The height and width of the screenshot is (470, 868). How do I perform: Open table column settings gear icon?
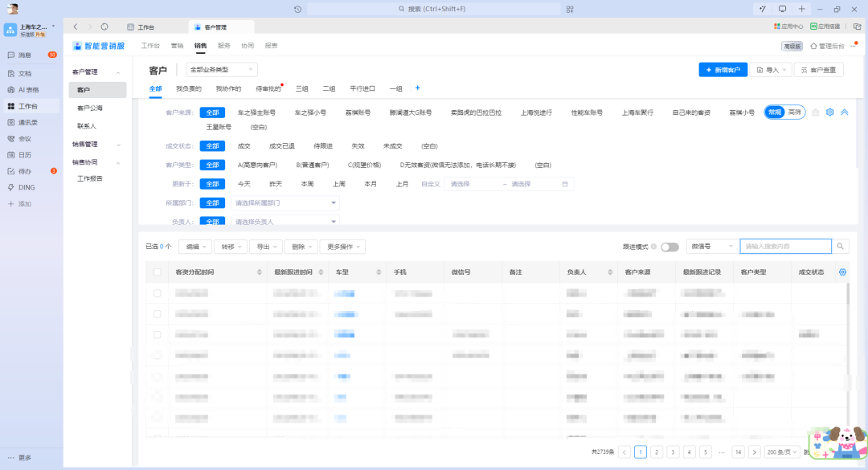point(842,272)
